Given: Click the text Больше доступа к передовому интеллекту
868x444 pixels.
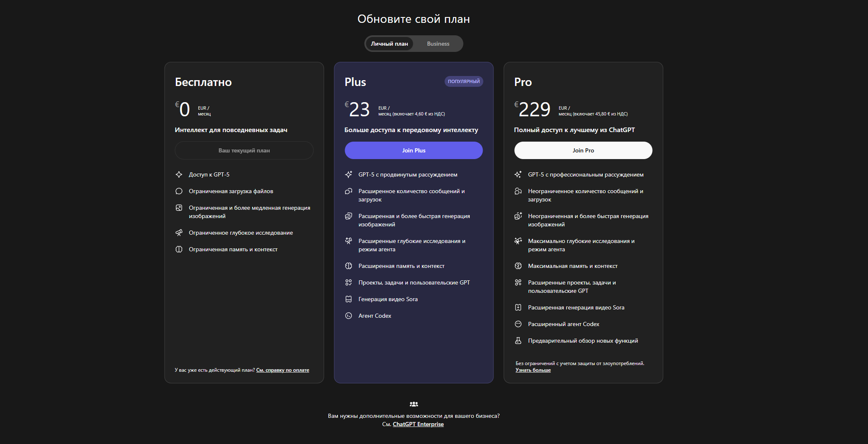Looking at the screenshot, I should 411,130.
